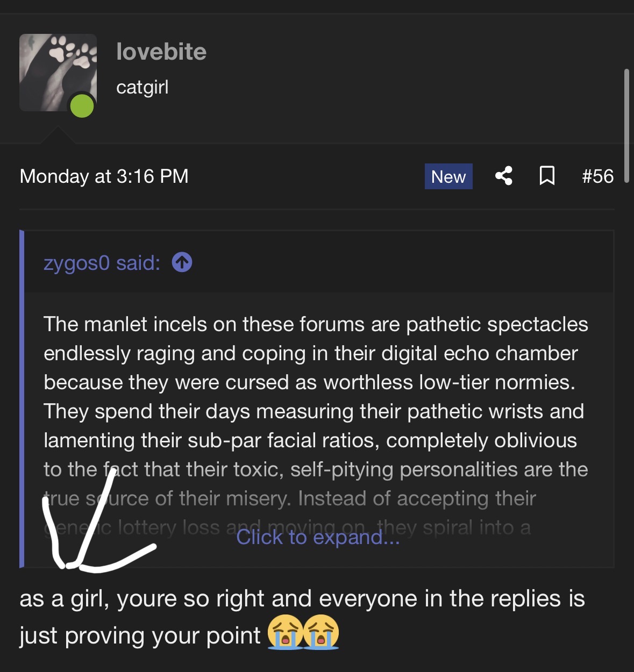The width and height of the screenshot is (634, 672).
Task: Click the share icon on post
Action: pos(503,176)
